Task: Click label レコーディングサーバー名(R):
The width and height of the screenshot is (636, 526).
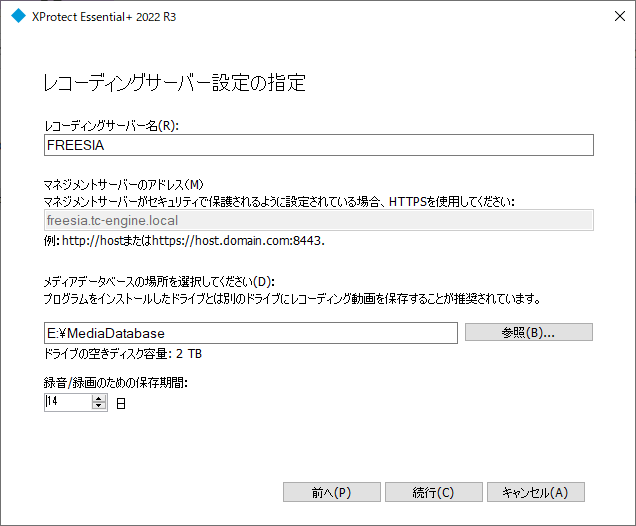Action: tap(111, 126)
